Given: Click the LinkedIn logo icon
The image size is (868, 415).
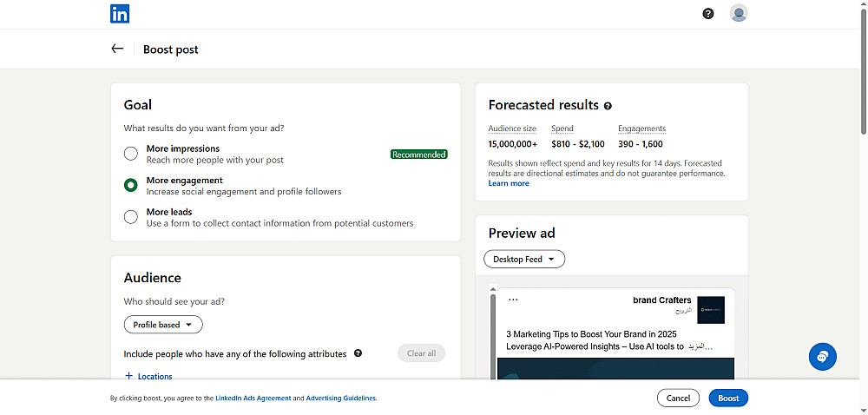Looking at the screenshot, I should 120,14.
